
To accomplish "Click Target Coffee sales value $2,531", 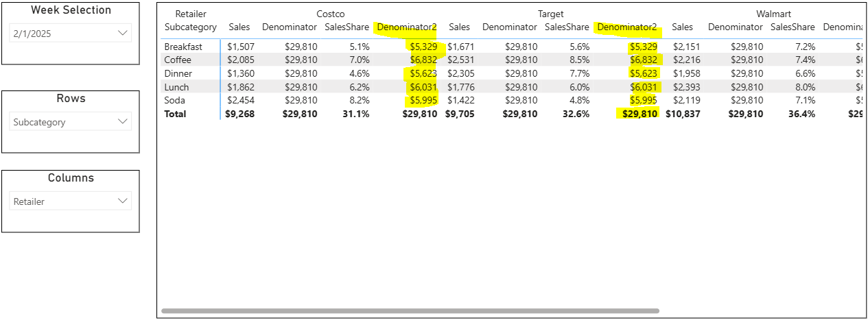I will point(460,60).
